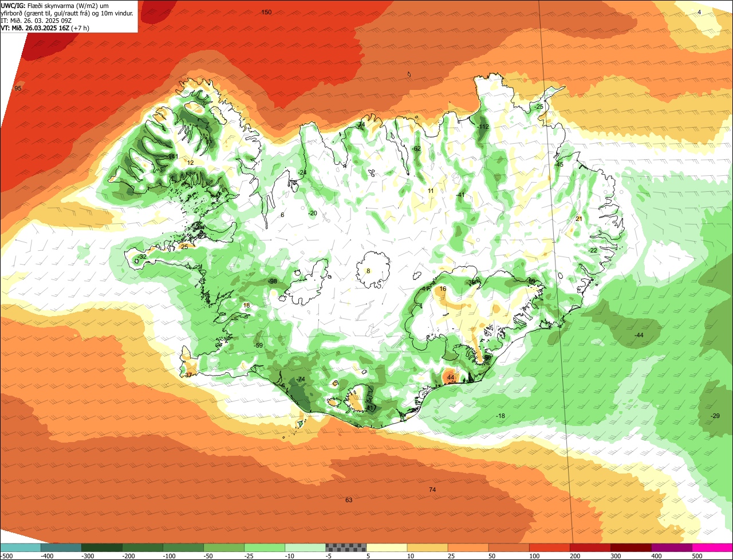Click the '74' value next to the 63 value
The image size is (733, 560).
432,490
